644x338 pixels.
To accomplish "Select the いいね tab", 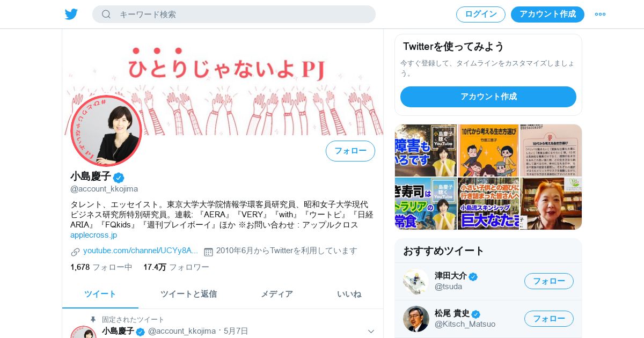I will click(x=349, y=294).
